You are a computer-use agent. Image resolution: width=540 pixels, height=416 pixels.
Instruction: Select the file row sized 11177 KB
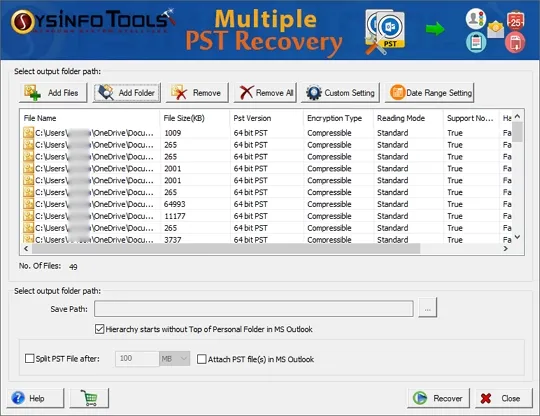click(x=267, y=216)
